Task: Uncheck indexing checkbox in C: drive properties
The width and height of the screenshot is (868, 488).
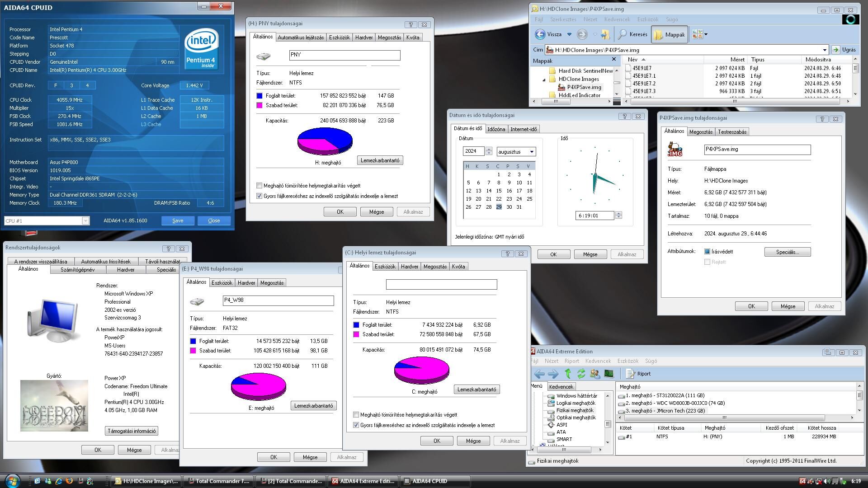Action: (x=356, y=425)
